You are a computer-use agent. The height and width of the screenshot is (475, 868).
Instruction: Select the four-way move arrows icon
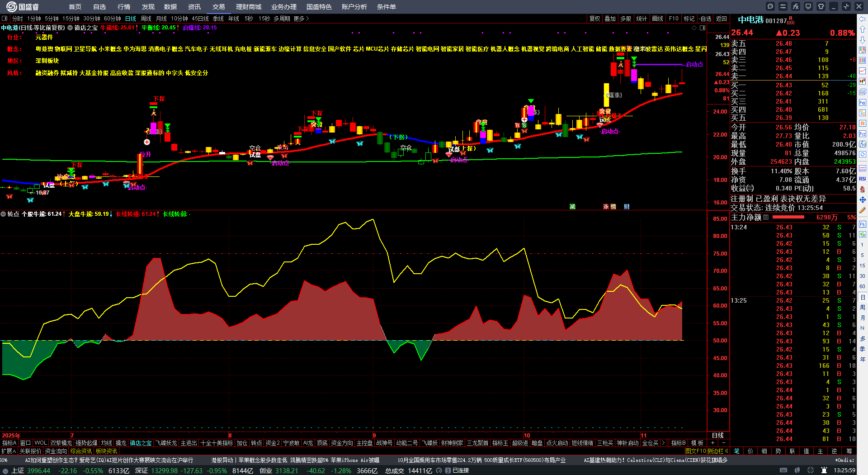click(x=863, y=199)
